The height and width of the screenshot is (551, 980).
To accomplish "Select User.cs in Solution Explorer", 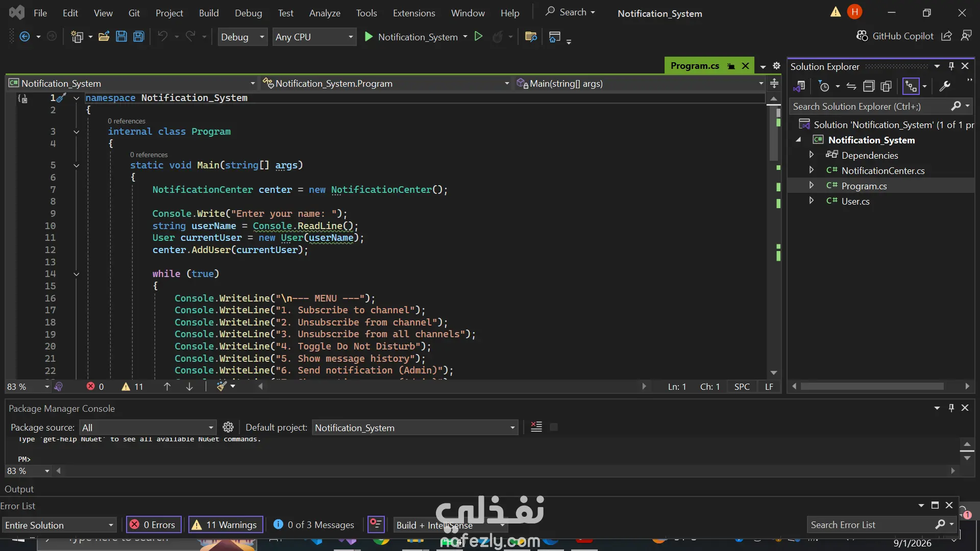I will [x=855, y=201].
